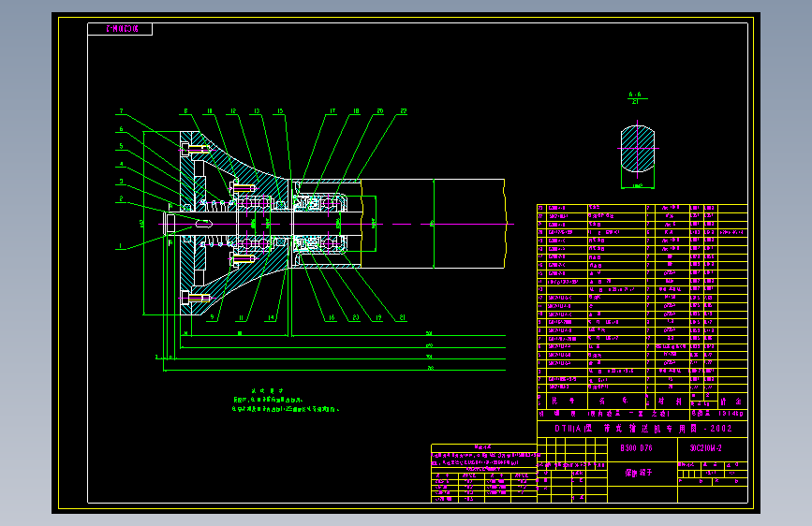Click the 1314kg weight value
812x526 pixels.
pos(731,414)
